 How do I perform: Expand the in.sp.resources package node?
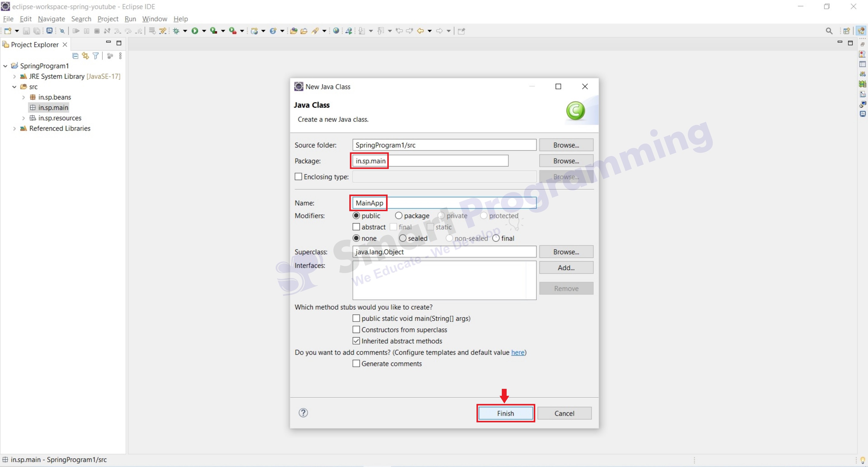pyautogui.click(x=23, y=118)
